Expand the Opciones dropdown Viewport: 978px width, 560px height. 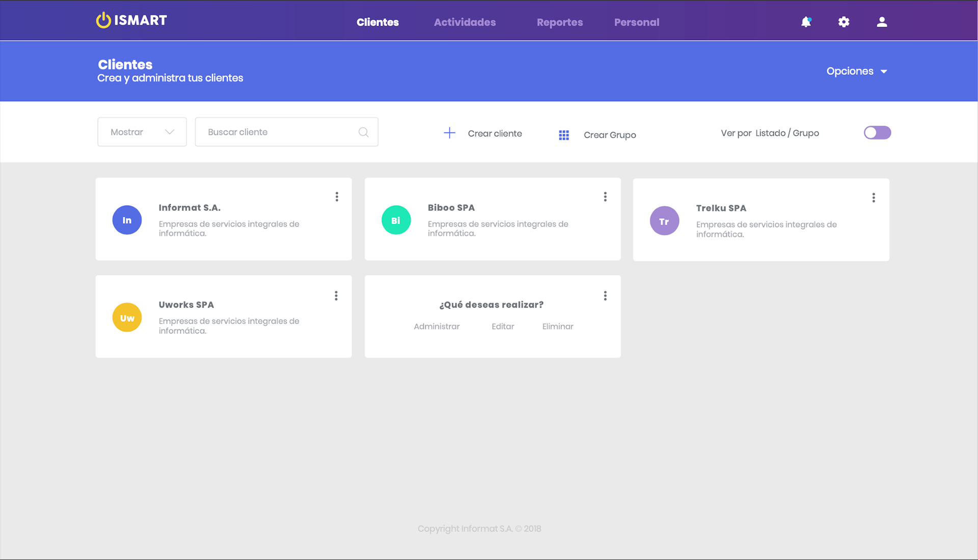coord(857,71)
